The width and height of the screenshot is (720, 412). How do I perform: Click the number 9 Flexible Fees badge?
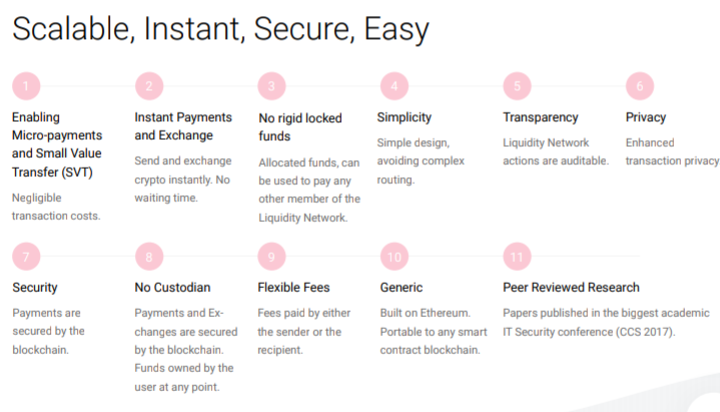pos(272,257)
